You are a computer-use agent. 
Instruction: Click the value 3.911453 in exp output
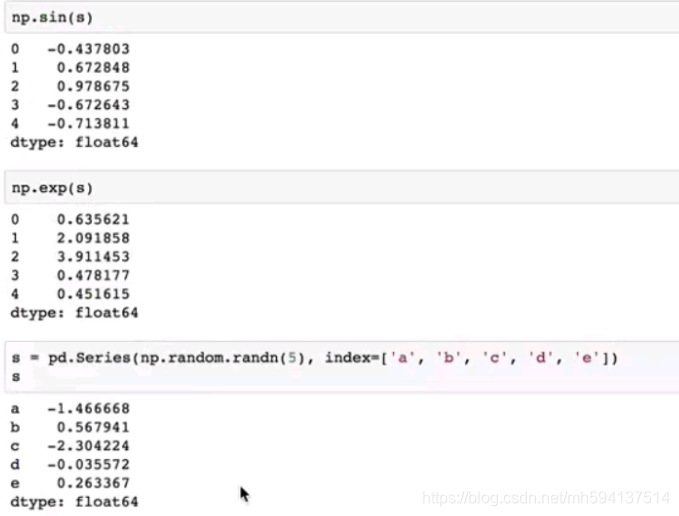point(93,257)
